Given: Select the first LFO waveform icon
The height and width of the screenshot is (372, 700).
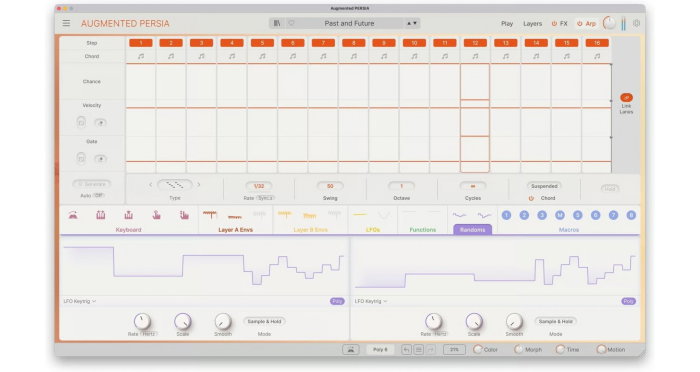Looking at the screenshot, I should point(360,215).
